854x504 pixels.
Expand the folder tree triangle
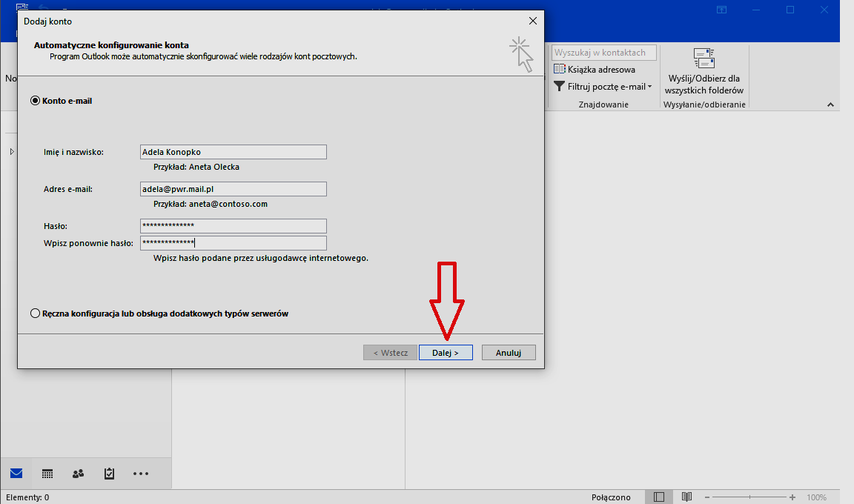point(11,152)
